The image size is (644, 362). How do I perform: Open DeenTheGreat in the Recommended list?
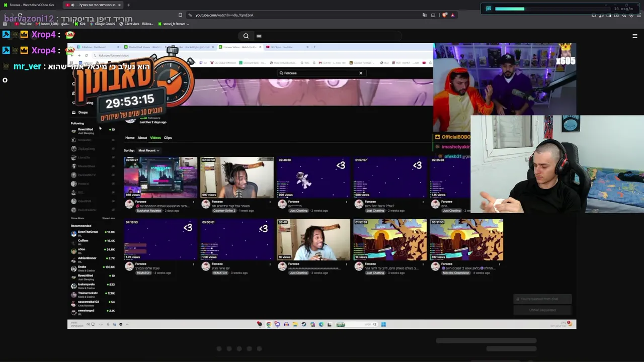pos(93,233)
